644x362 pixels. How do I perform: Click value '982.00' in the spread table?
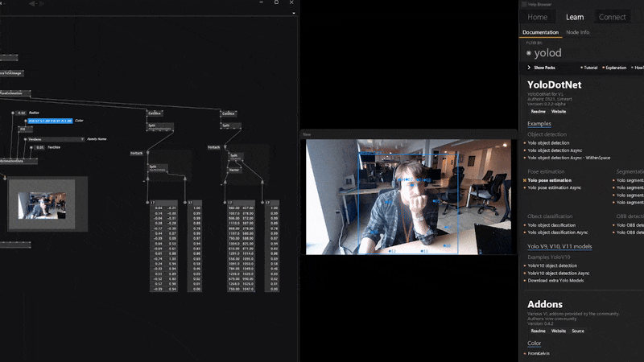(x=233, y=208)
